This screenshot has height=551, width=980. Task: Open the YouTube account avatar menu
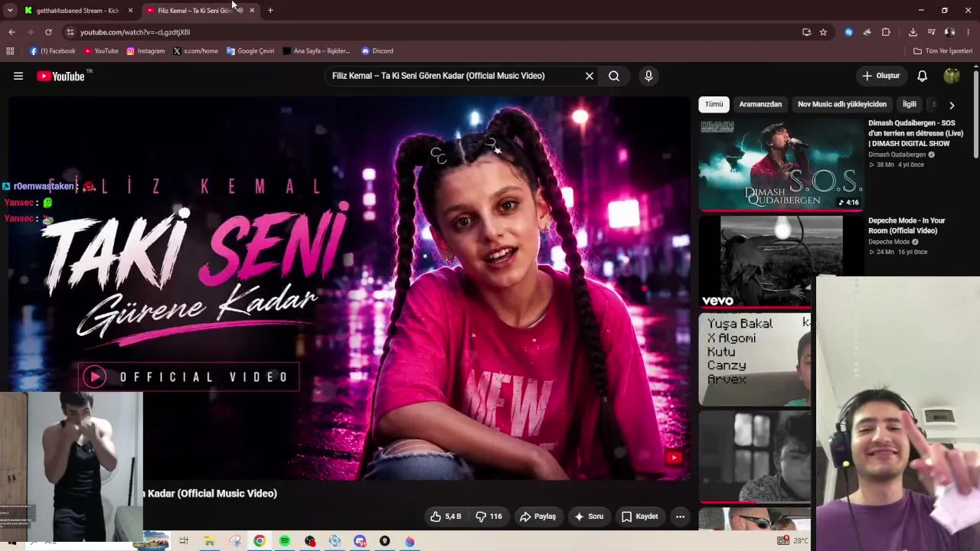(952, 76)
